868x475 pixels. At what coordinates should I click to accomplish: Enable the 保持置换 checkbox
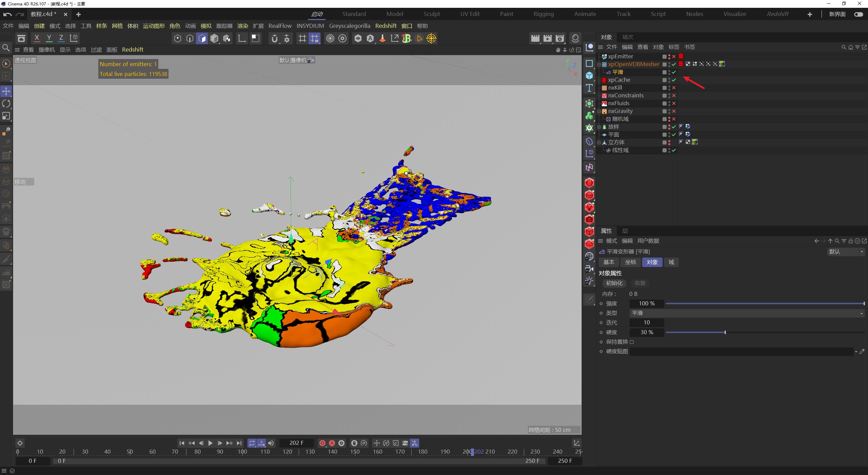pyautogui.click(x=632, y=342)
